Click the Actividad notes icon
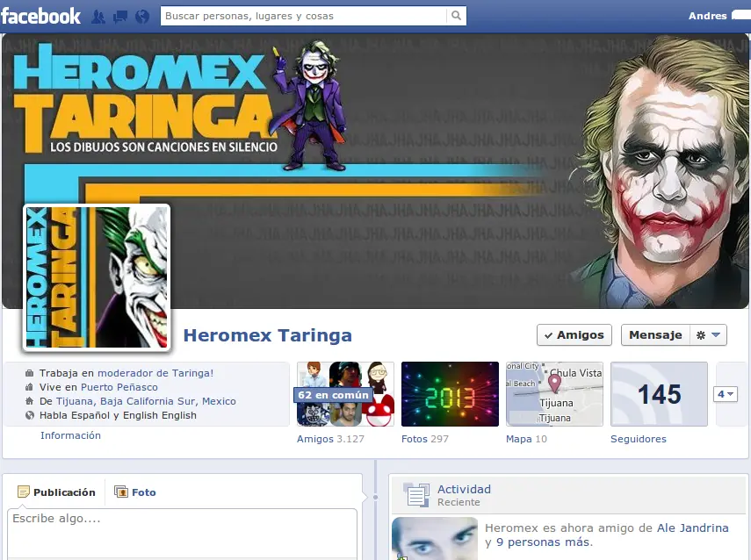Viewport: 751px width, 560px height. pyautogui.click(x=416, y=495)
